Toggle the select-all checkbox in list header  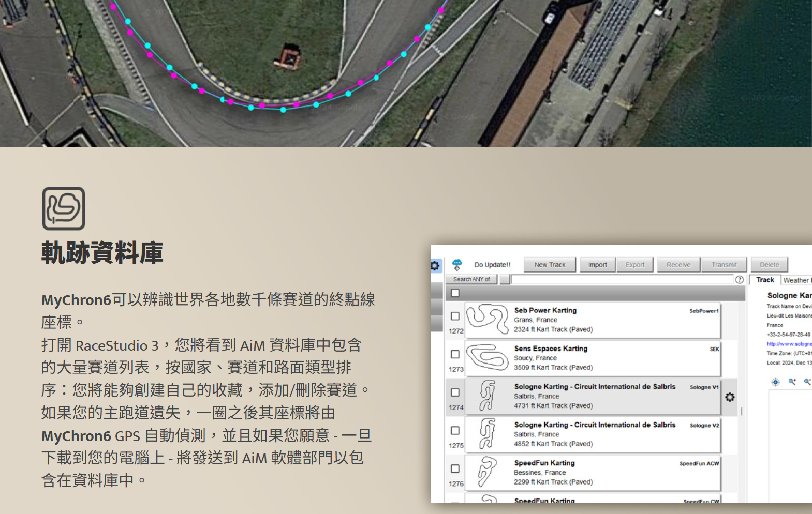tap(455, 293)
